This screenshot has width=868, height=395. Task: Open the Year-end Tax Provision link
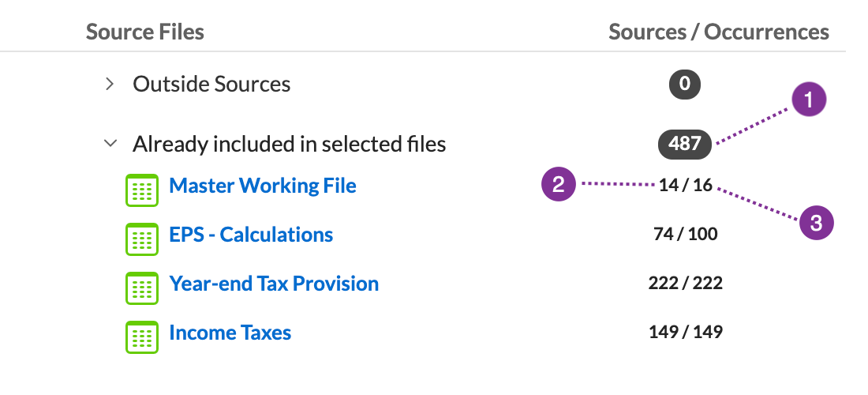coord(274,283)
